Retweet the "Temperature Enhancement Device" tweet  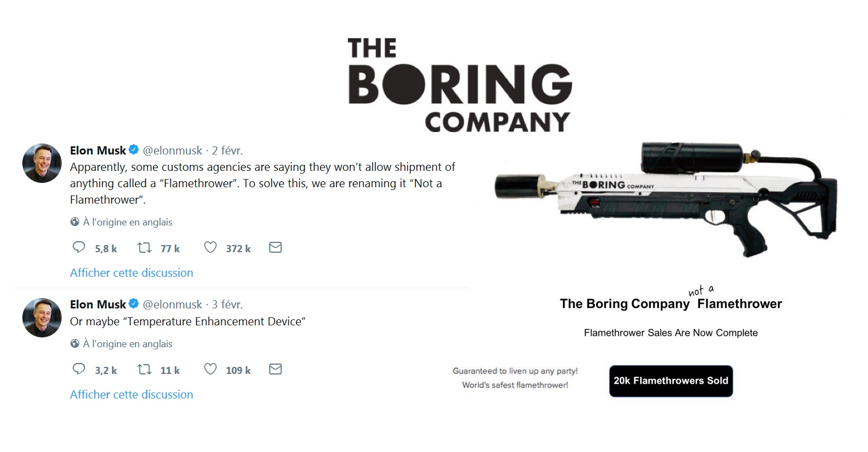point(144,370)
